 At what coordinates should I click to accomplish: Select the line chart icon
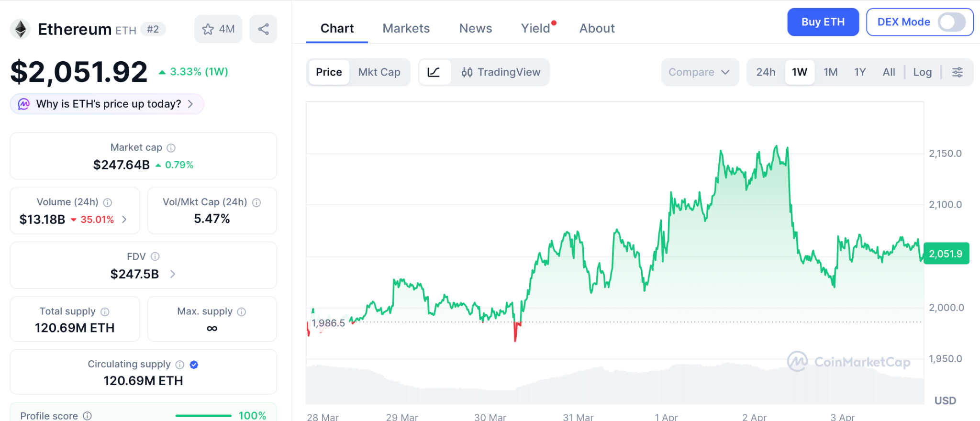tap(434, 72)
